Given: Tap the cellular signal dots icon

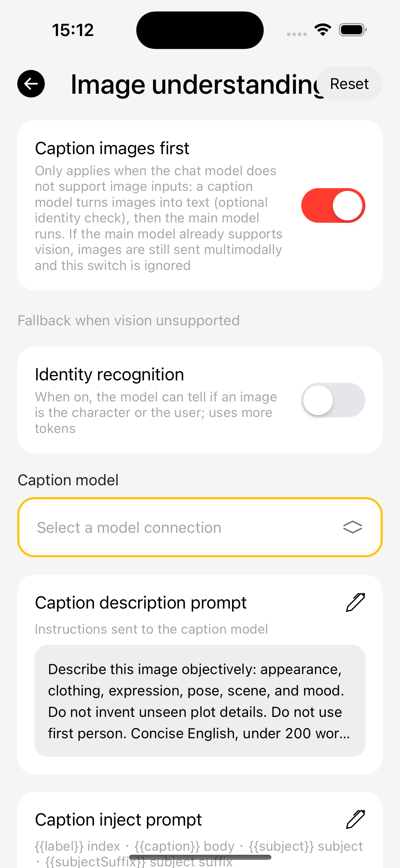Looking at the screenshot, I should click(297, 34).
